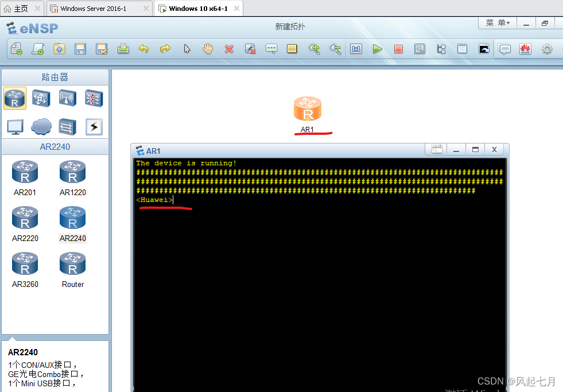Screen dimensions: 563x392
Task: Select the AR1 router on canvas
Action: [x=308, y=109]
